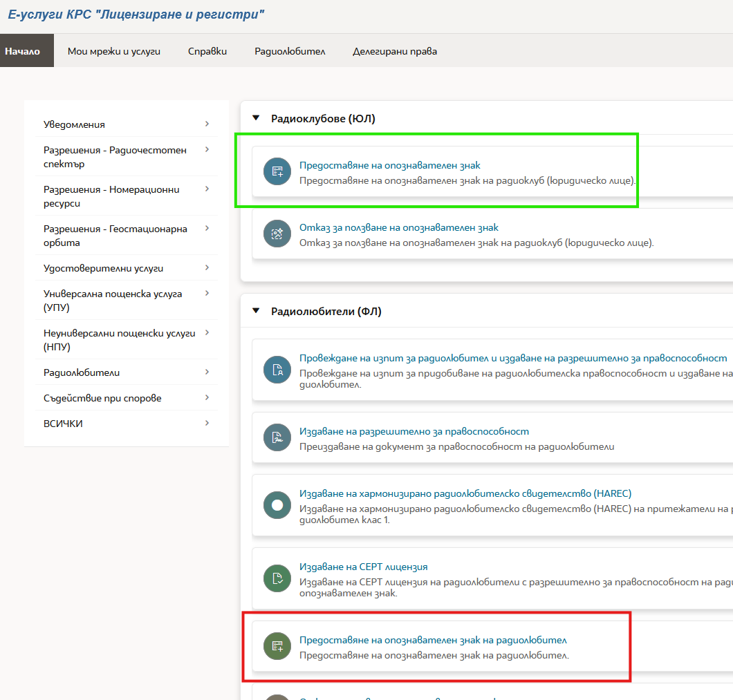
Task: Click icon for call sign provision to radio amateur
Action: click(277, 647)
